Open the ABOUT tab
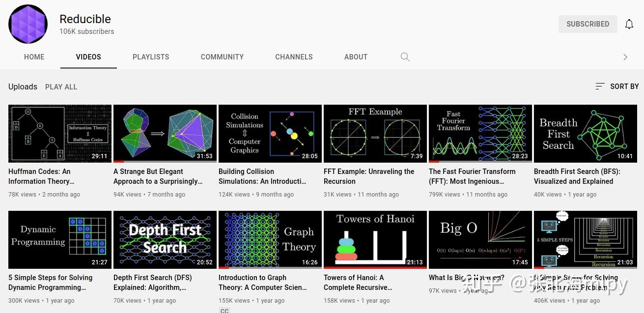Screen dimensions: 644x313 (x=356, y=57)
